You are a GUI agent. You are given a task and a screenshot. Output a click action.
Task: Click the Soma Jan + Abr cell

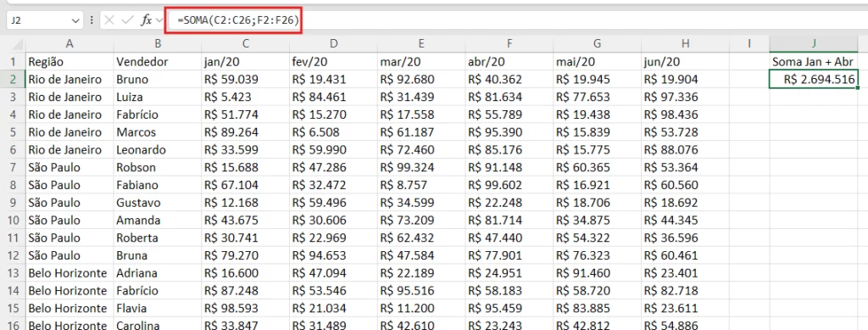point(814,61)
